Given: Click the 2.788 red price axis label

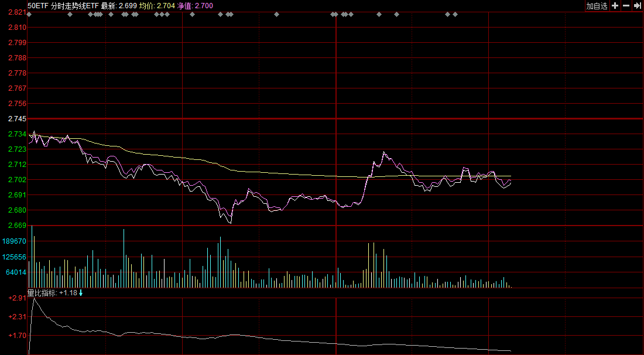Looking at the screenshot, I should click(x=17, y=58).
